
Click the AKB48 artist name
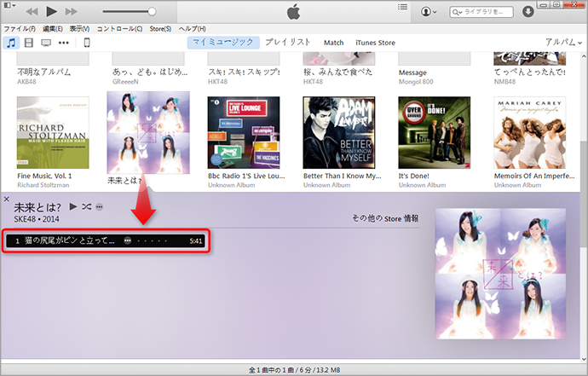coord(26,82)
